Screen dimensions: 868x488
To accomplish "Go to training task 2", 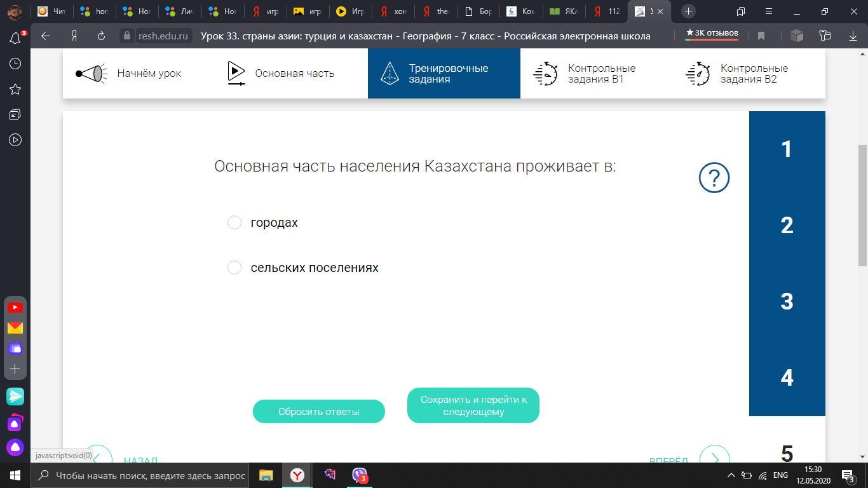I will click(787, 226).
